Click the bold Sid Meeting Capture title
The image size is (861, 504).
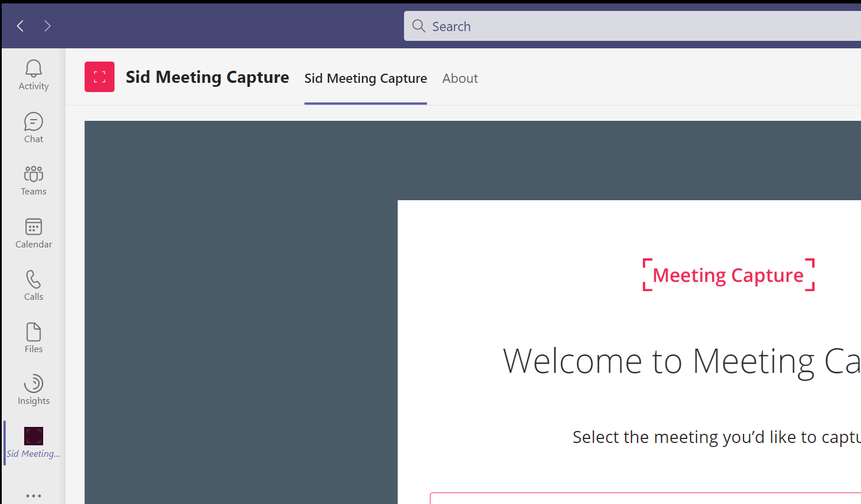point(207,77)
